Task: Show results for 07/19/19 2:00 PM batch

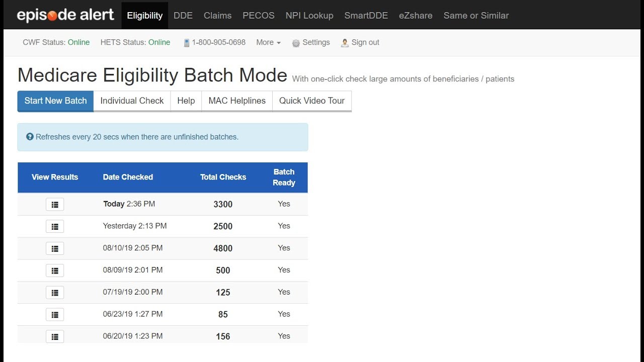Action: tap(55, 292)
